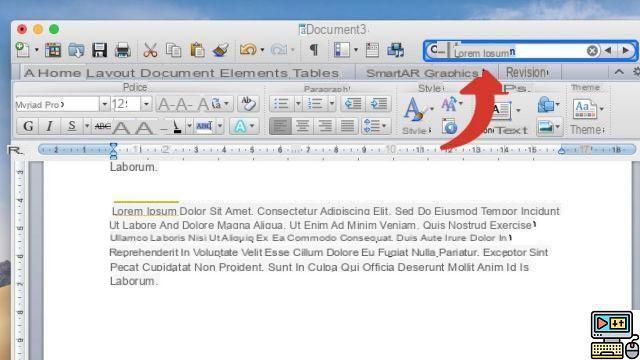Click the Change Styles icon
The width and height of the screenshot is (640, 360).
[449, 104]
